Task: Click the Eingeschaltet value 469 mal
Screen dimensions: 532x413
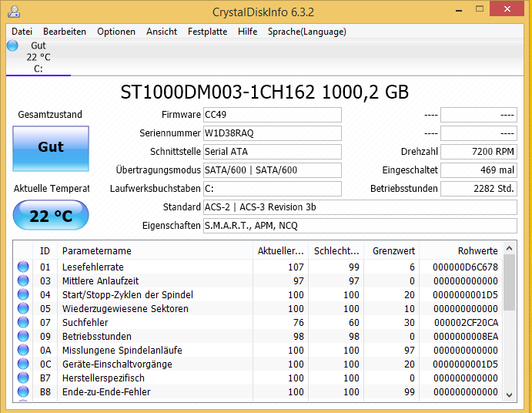Action: coord(479,170)
